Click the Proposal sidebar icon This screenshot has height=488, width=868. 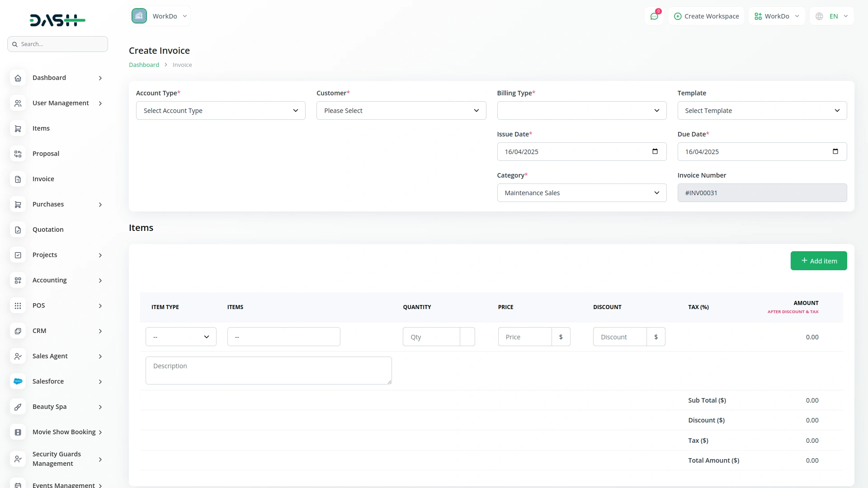point(18,154)
